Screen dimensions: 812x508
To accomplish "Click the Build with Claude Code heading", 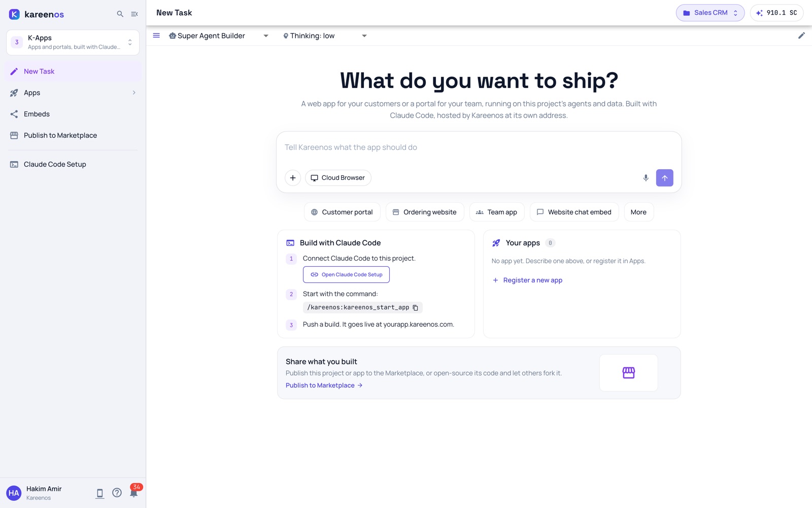I will point(340,243).
